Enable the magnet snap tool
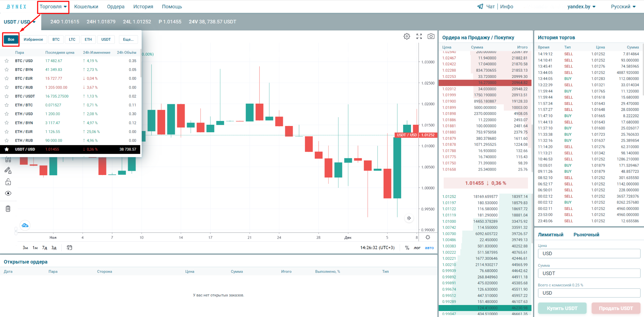The width and height of the screenshot is (644, 317). pos(8,159)
